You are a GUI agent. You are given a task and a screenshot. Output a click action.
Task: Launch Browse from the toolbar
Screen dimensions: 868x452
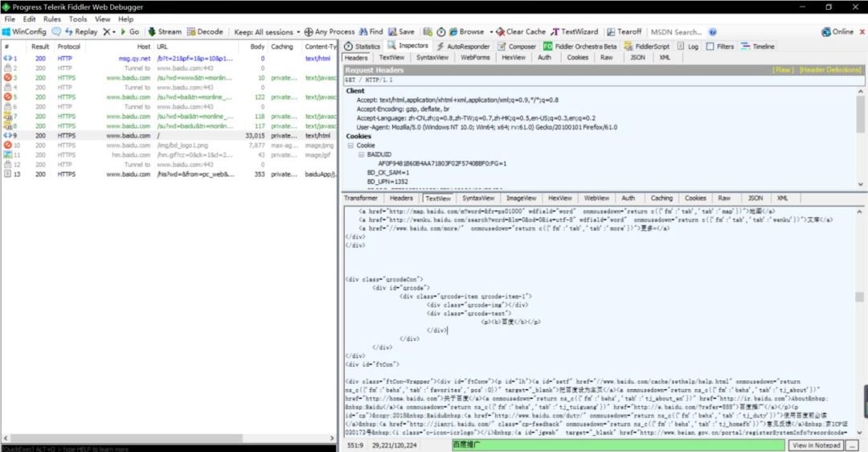coord(467,31)
